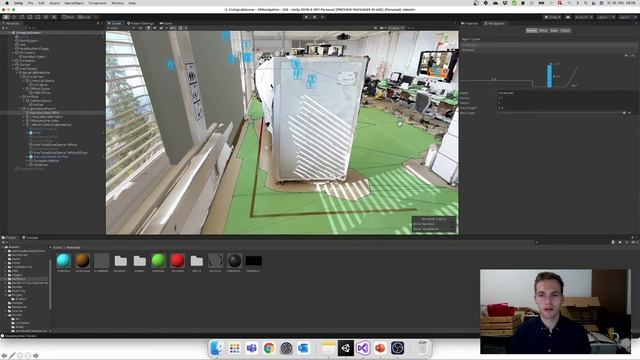Screen dimensions: 640x360
Task: Select the Move tool in Unity toolbar
Action: 14,17
